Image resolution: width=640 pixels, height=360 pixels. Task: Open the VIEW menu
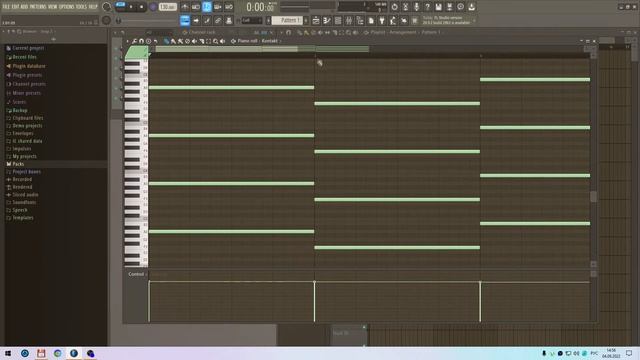[53, 7]
